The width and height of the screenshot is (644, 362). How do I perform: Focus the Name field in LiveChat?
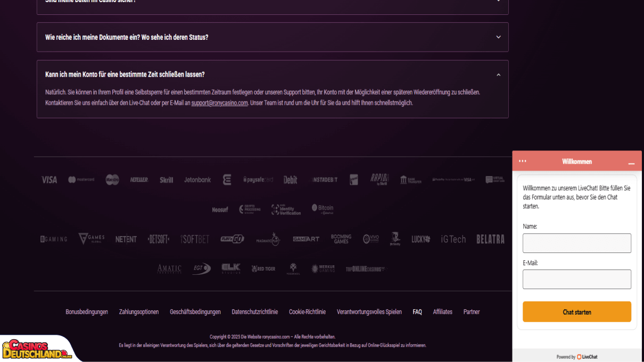pos(577,243)
